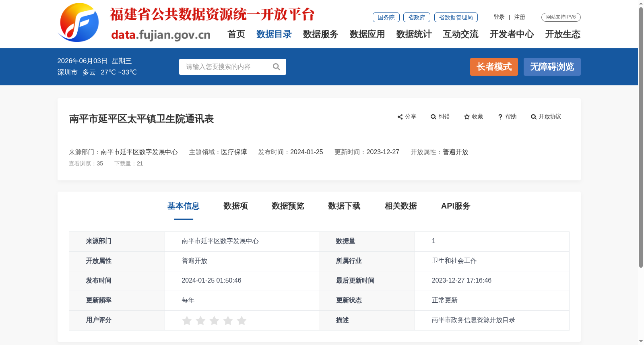The image size is (644, 345).
Task: Enable 无障碍浏览 accessible browsing
Action: point(552,67)
